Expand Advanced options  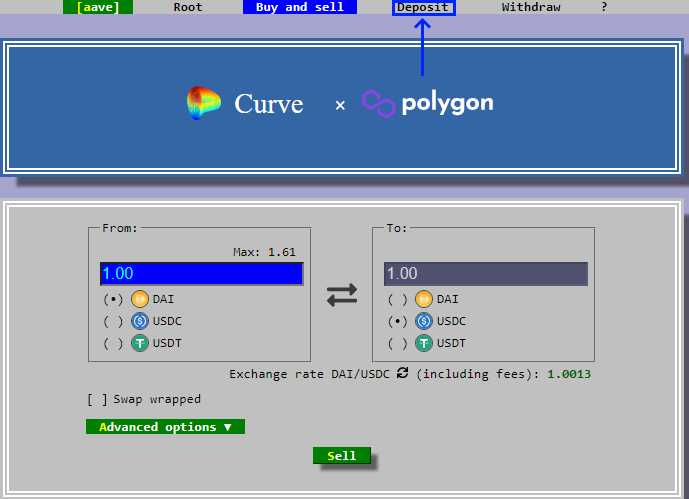(x=165, y=427)
